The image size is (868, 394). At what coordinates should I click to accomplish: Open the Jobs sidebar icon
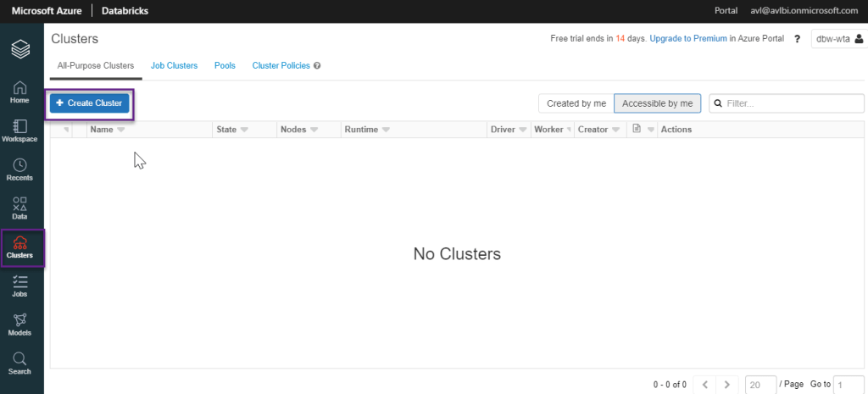tap(19, 286)
